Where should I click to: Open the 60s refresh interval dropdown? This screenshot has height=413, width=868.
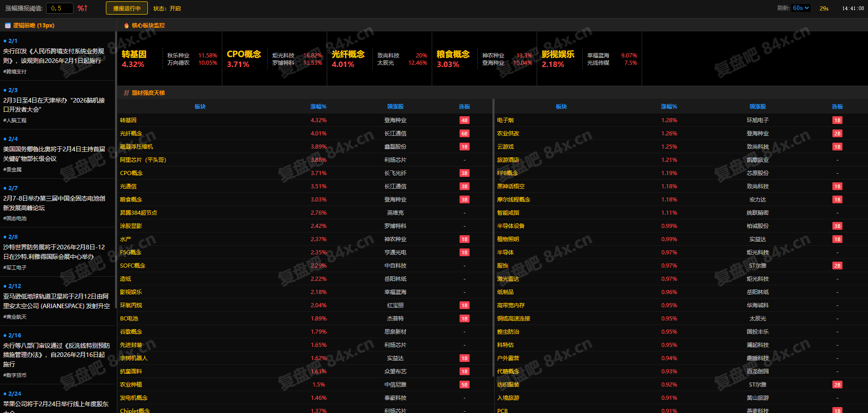(x=800, y=8)
